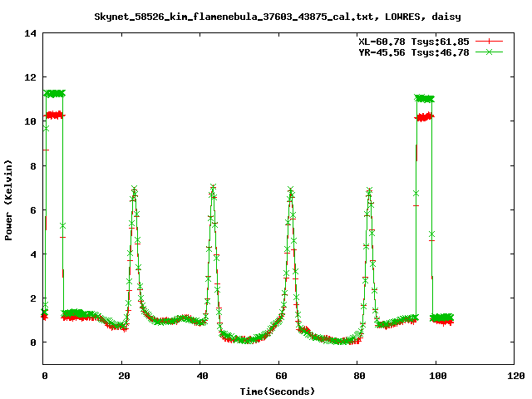
Task: Click the peak near 83 seconds
Action: [x=369, y=190]
